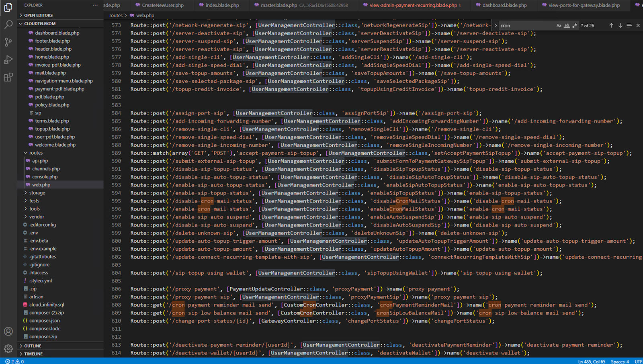Switch to view-admin-payment-recurring.blade.php tab
643x364 pixels.
coord(414,5)
